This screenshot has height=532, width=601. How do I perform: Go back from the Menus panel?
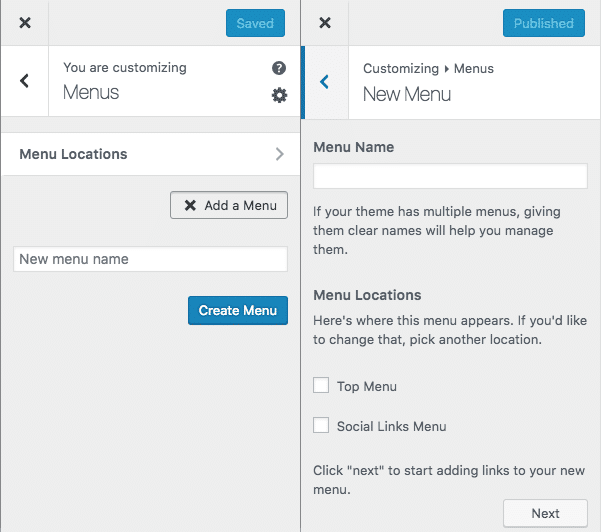point(25,81)
